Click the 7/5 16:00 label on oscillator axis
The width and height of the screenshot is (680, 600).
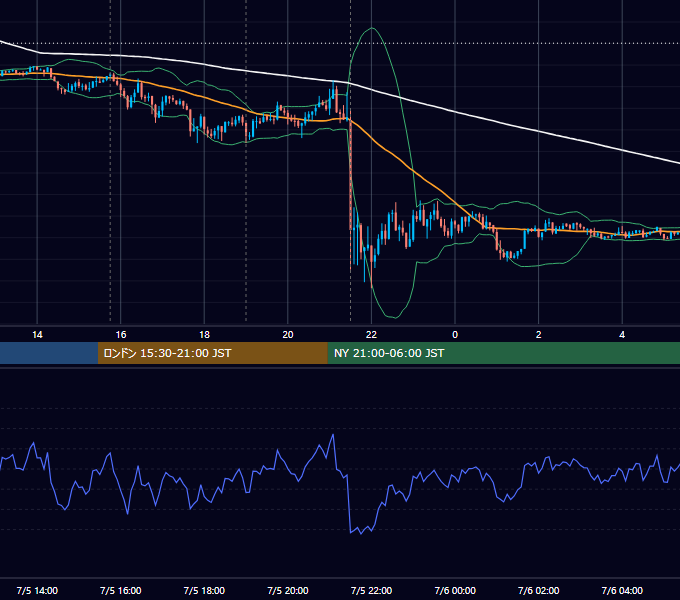(121, 590)
